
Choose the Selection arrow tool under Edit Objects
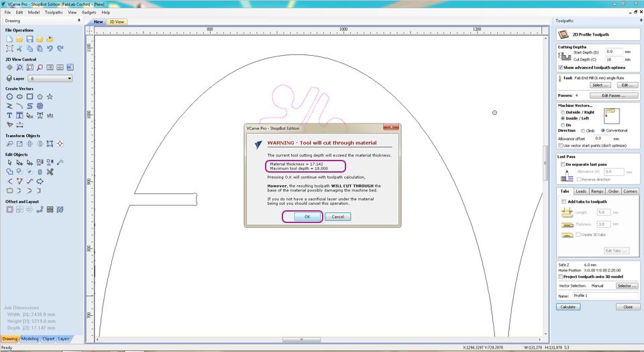pyautogui.click(x=9, y=163)
